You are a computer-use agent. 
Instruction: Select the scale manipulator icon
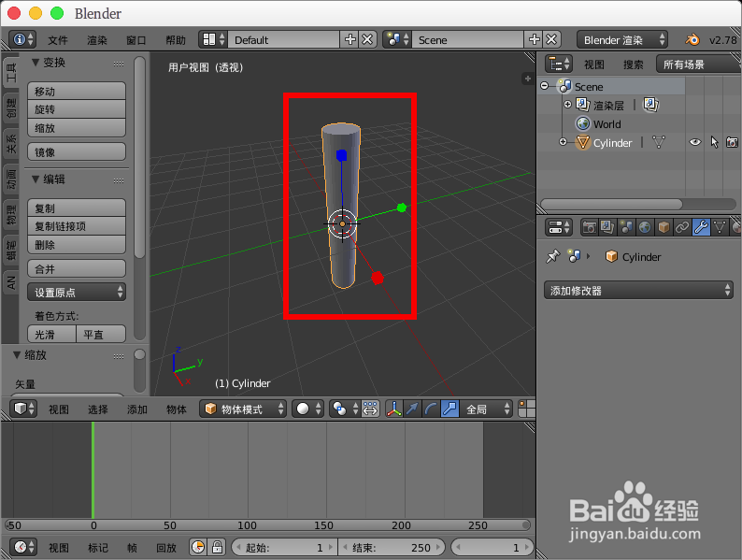click(x=450, y=409)
